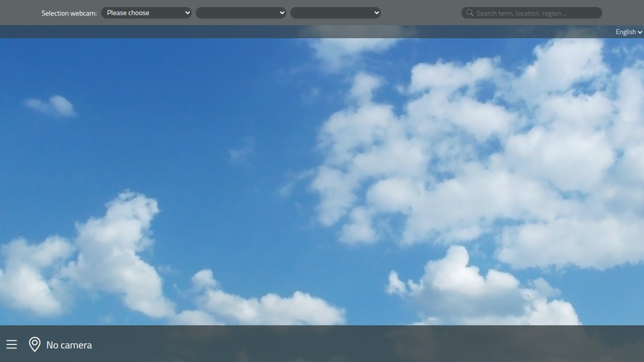
Task: Click the empty area of bottom info bar
Action: pos(352,344)
